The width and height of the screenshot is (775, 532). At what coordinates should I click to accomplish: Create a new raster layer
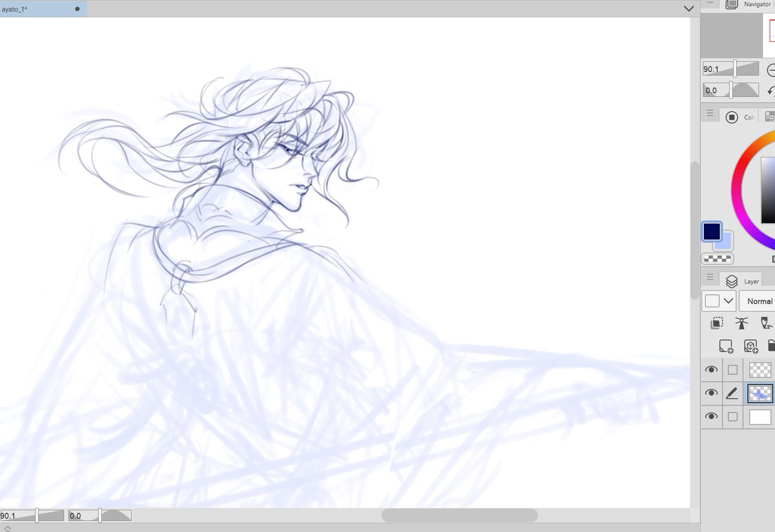click(x=726, y=347)
